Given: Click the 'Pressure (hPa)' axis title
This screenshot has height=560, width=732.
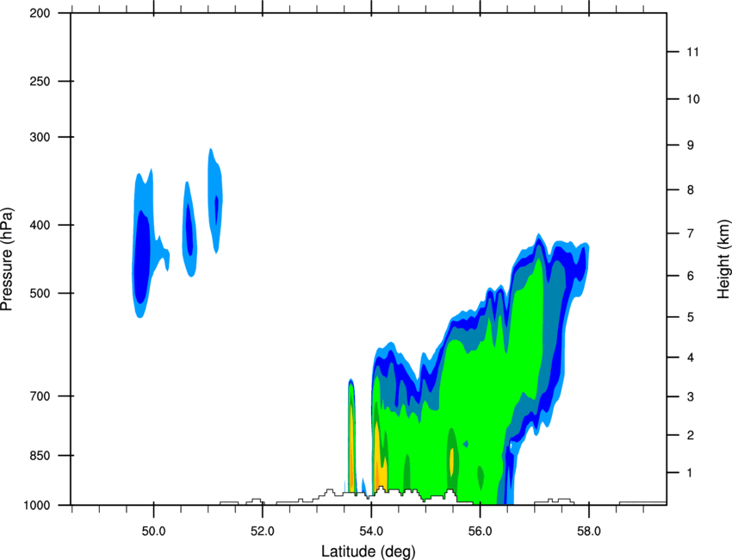Looking at the screenshot, I should click(7, 259).
